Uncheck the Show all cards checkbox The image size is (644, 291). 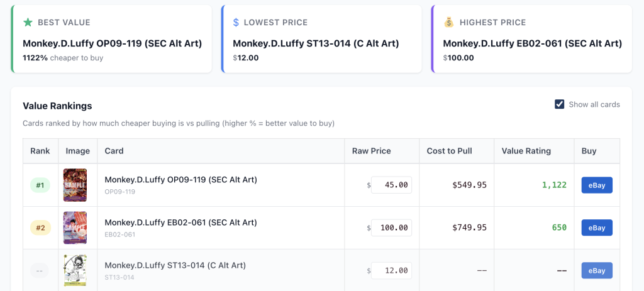click(559, 104)
